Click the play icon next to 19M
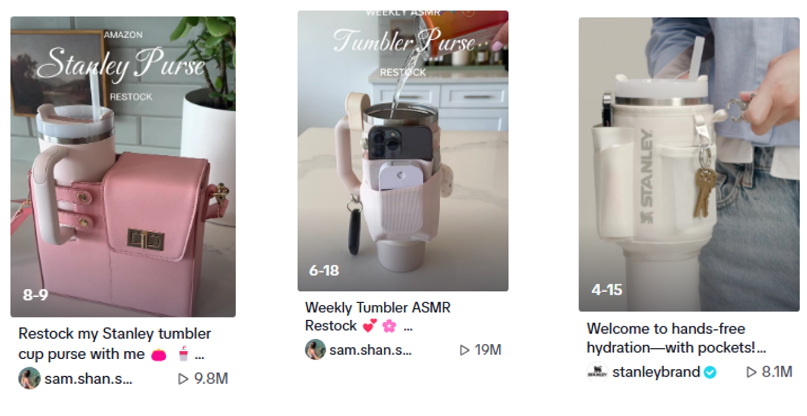Screen dimensions: 807x416 465,350
